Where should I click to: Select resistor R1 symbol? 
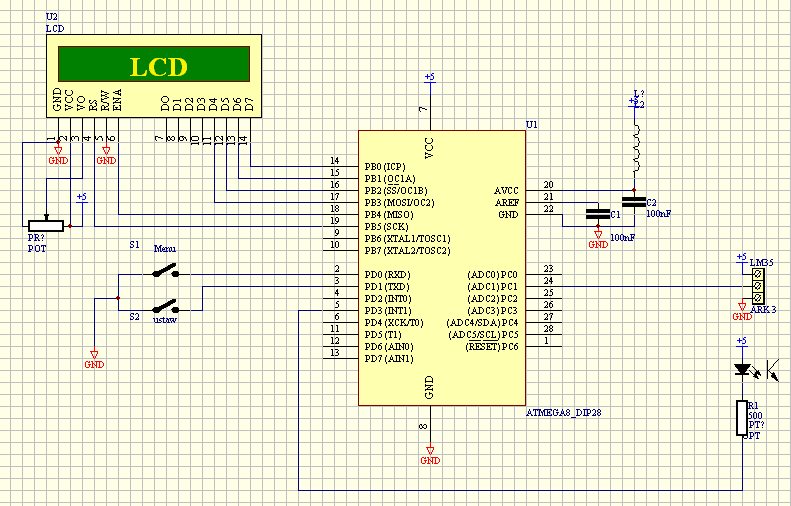tap(742, 418)
